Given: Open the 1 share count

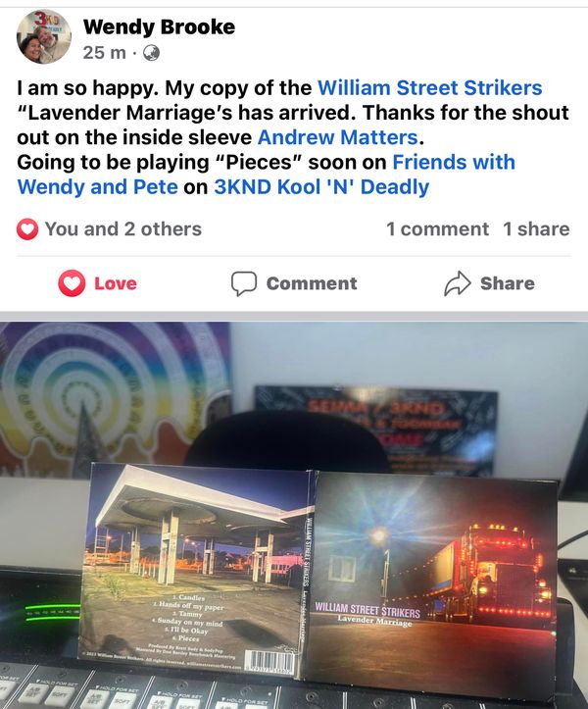Looking at the screenshot, I should (536, 229).
